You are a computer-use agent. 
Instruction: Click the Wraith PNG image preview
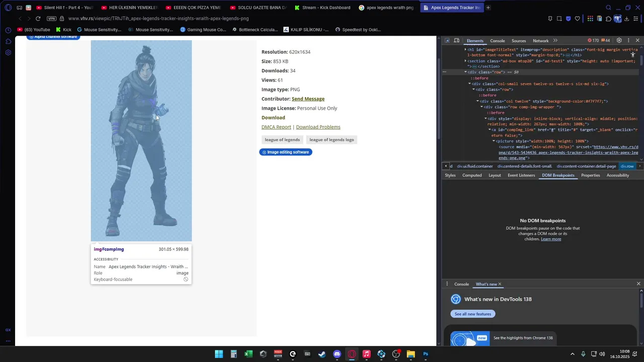point(141,141)
